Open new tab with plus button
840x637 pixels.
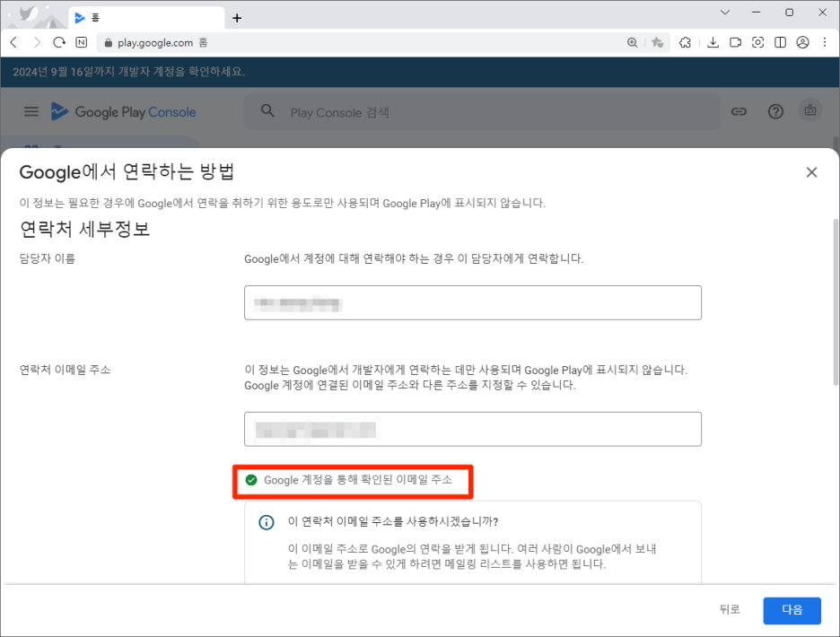[x=237, y=18]
